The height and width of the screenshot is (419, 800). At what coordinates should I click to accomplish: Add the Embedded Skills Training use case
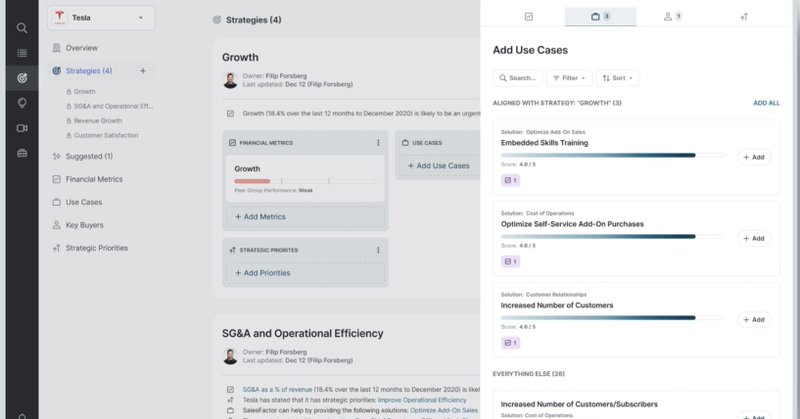[x=754, y=157]
